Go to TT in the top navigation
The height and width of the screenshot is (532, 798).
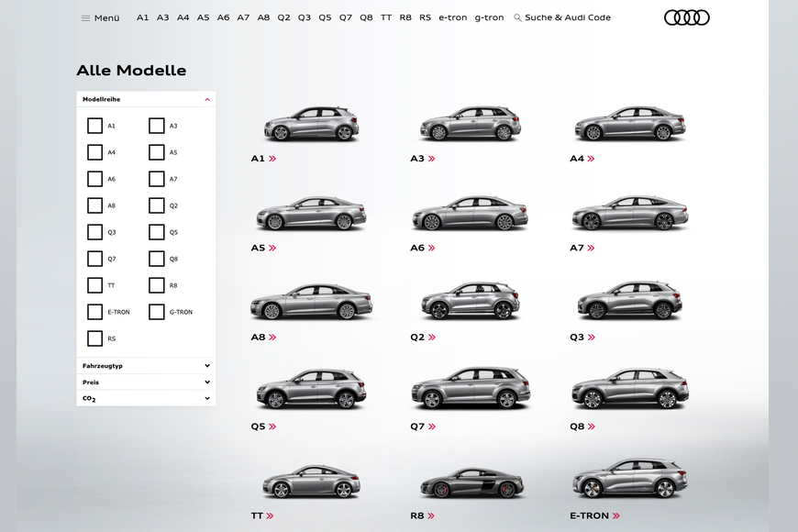tap(386, 17)
